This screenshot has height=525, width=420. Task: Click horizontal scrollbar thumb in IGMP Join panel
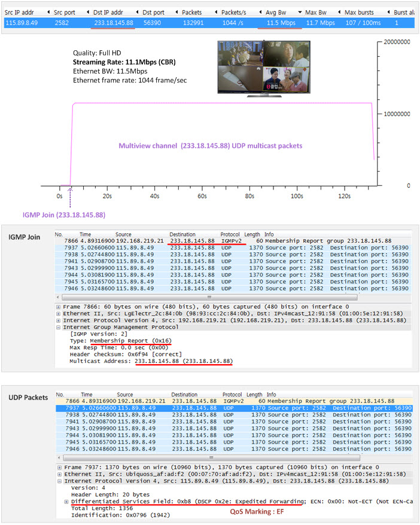[209, 297]
